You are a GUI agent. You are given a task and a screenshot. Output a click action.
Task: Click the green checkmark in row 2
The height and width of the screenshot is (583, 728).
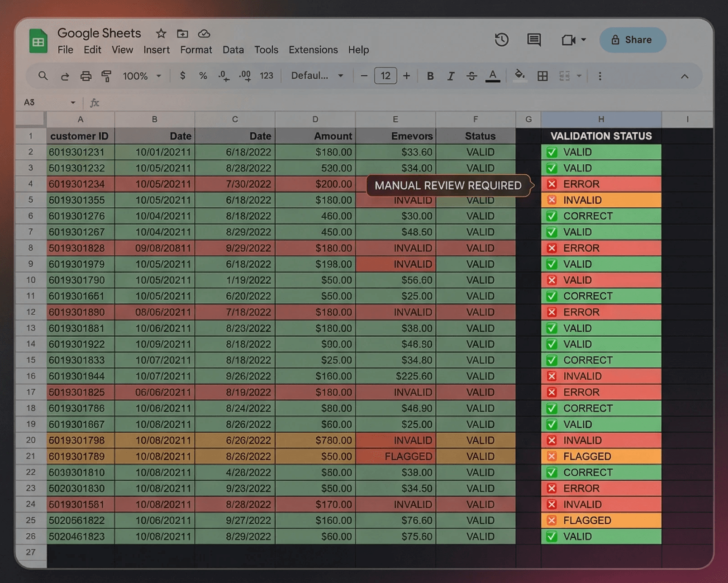pyautogui.click(x=552, y=152)
